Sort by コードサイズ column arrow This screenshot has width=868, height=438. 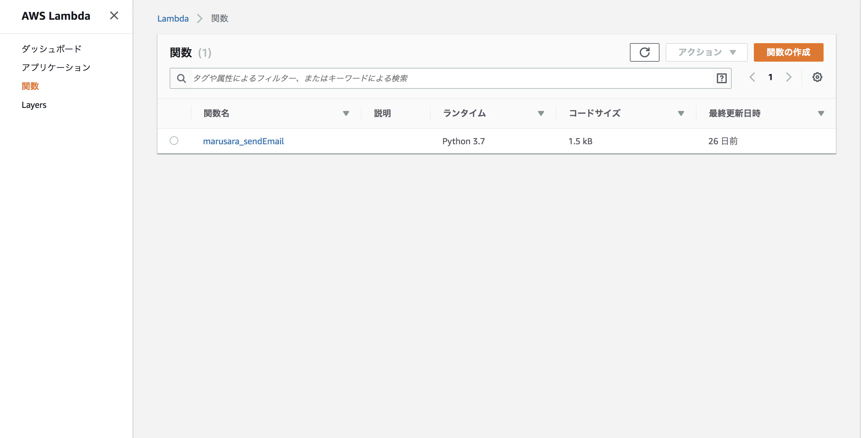pyautogui.click(x=681, y=114)
